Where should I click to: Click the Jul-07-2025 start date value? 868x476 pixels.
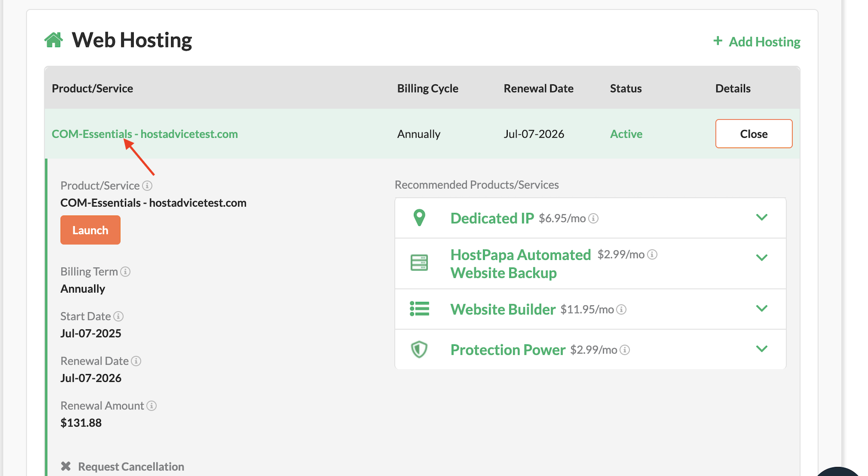91,333
